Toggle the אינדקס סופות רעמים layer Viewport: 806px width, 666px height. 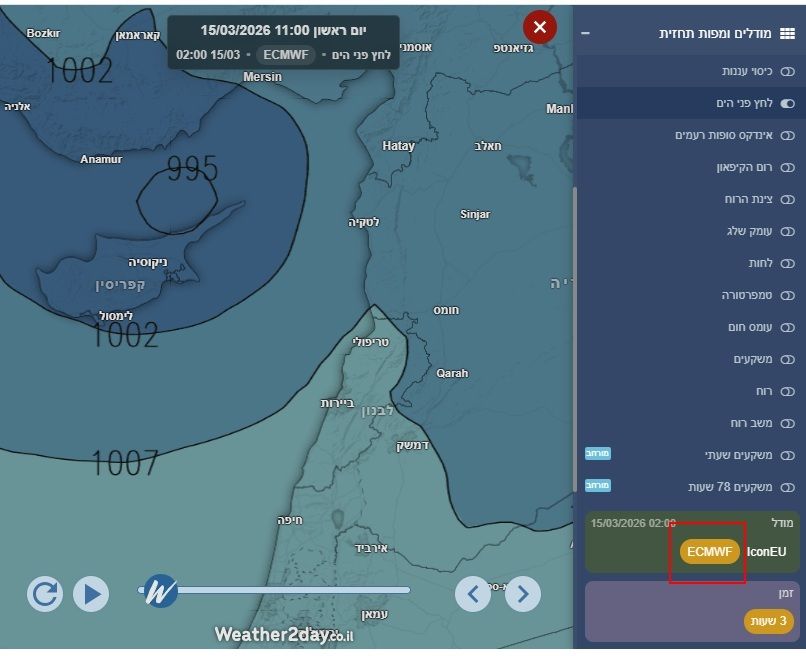[787, 135]
